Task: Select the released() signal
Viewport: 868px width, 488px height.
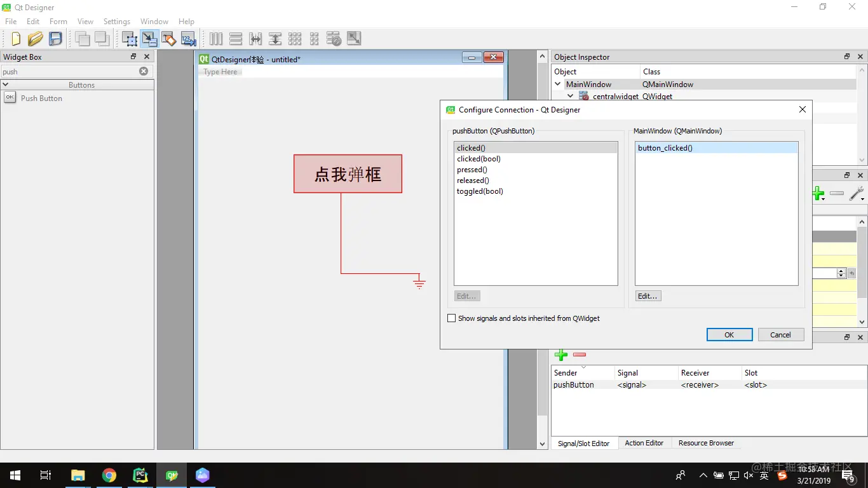Action: (536, 180)
